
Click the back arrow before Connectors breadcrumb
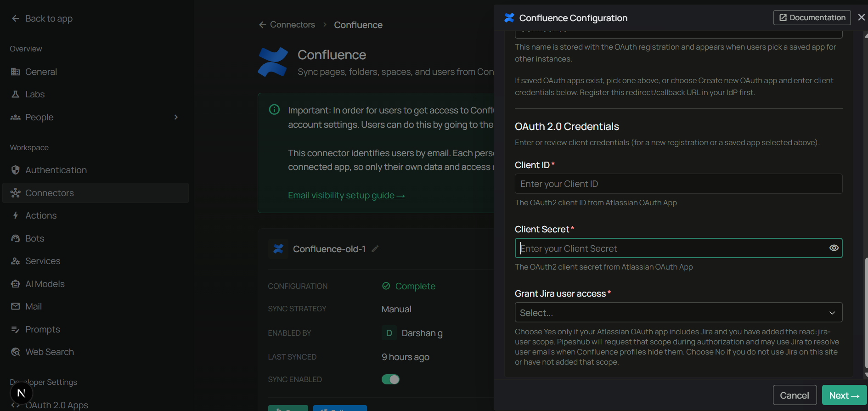pos(263,25)
